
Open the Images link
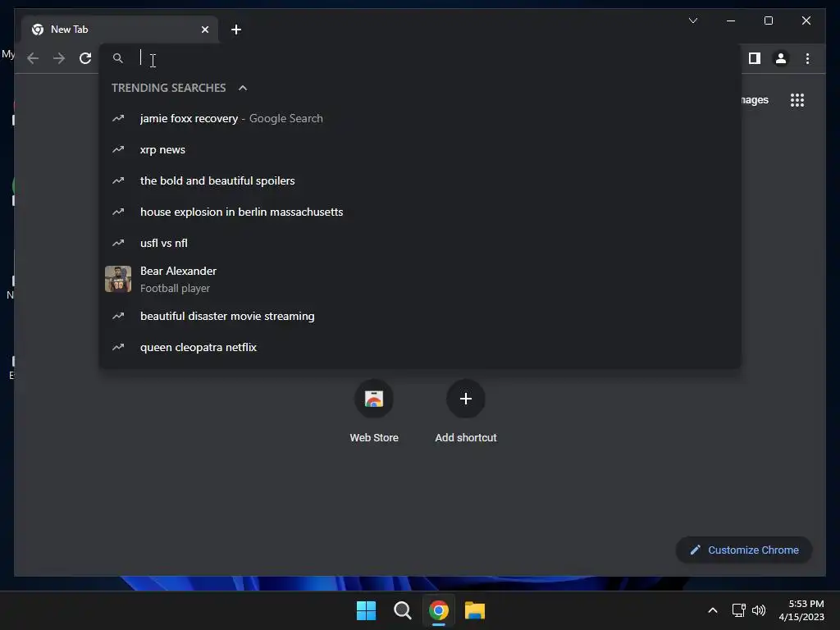(x=755, y=100)
